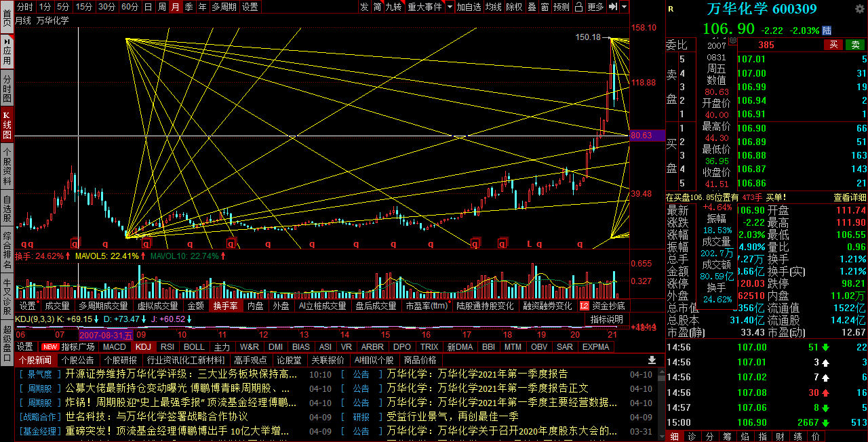This screenshot has width=868, height=442.
Task: Open the 个股研报 tab
Action: click(120, 360)
